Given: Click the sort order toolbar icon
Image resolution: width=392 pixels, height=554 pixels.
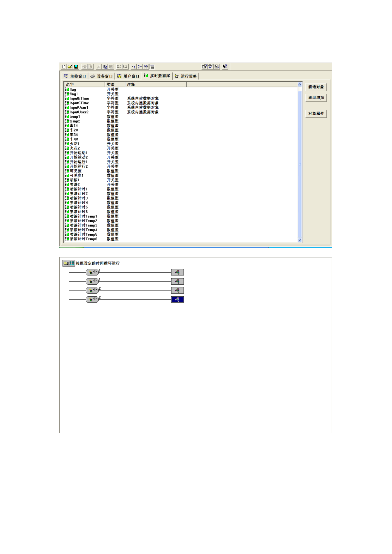Looking at the screenshot, I should (217, 67).
